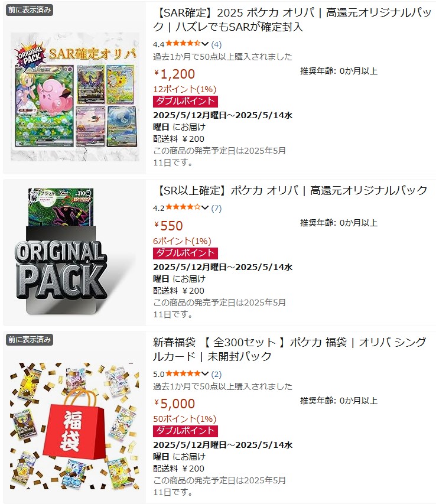Expand rating chevron beside 4.4 stars

click(205, 44)
